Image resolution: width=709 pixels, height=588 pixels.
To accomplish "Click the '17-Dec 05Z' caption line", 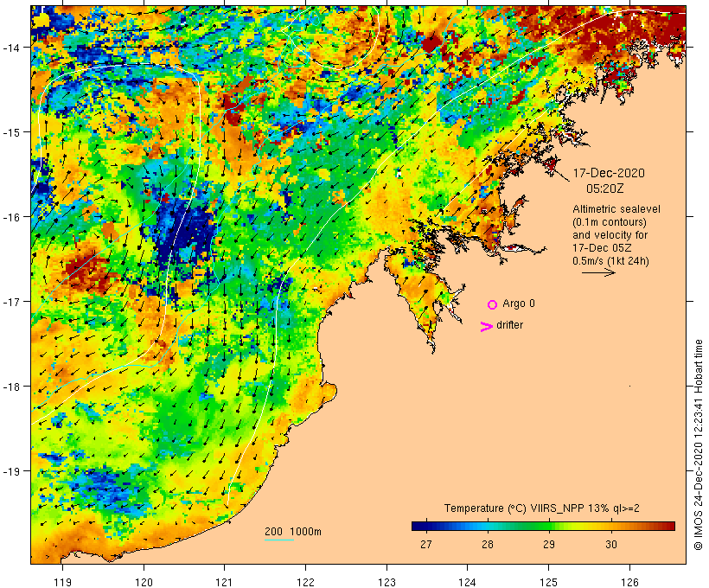I will 602,248.
